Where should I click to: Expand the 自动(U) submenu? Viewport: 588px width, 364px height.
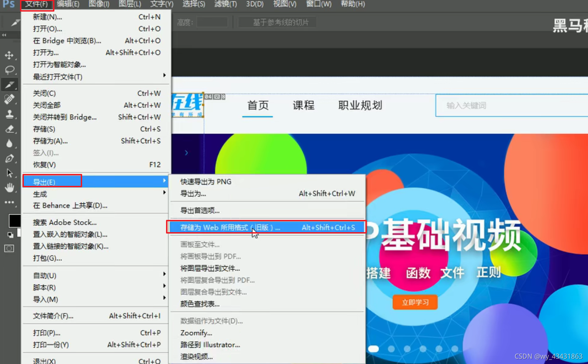pyautogui.click(x=95, y=275)
